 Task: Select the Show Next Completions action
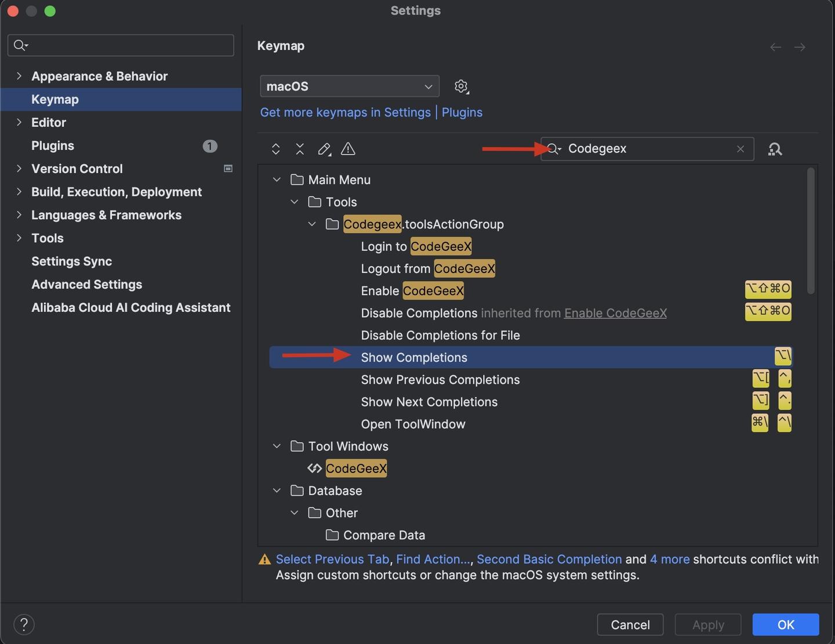pos(429,402)
